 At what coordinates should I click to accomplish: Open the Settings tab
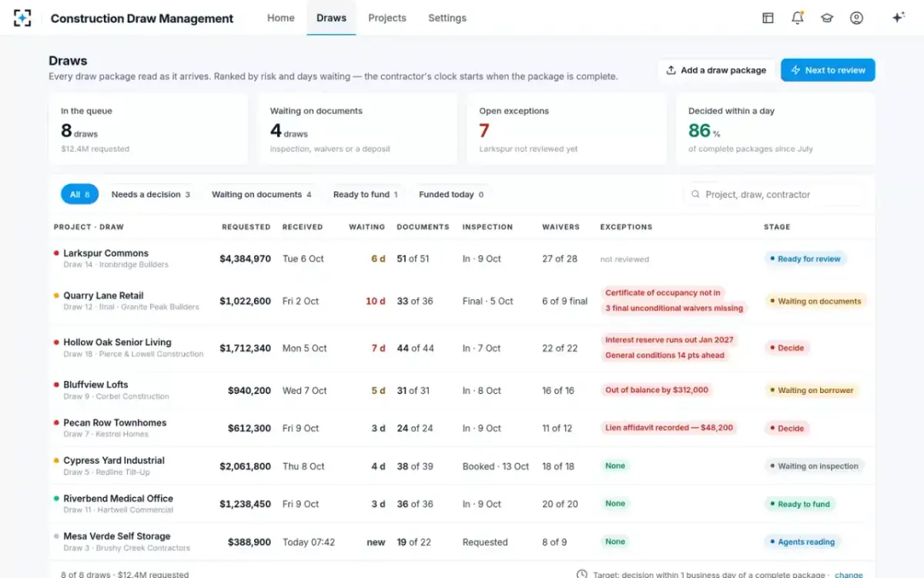447,18
